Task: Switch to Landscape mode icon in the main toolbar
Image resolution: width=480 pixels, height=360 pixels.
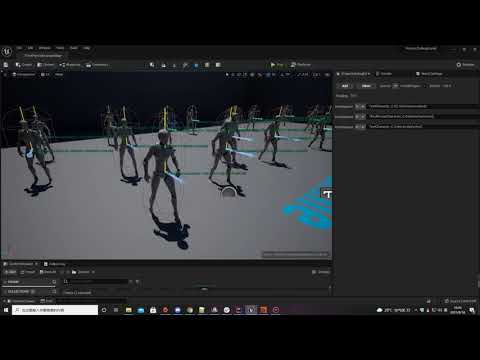Action: tap(163, 65)
